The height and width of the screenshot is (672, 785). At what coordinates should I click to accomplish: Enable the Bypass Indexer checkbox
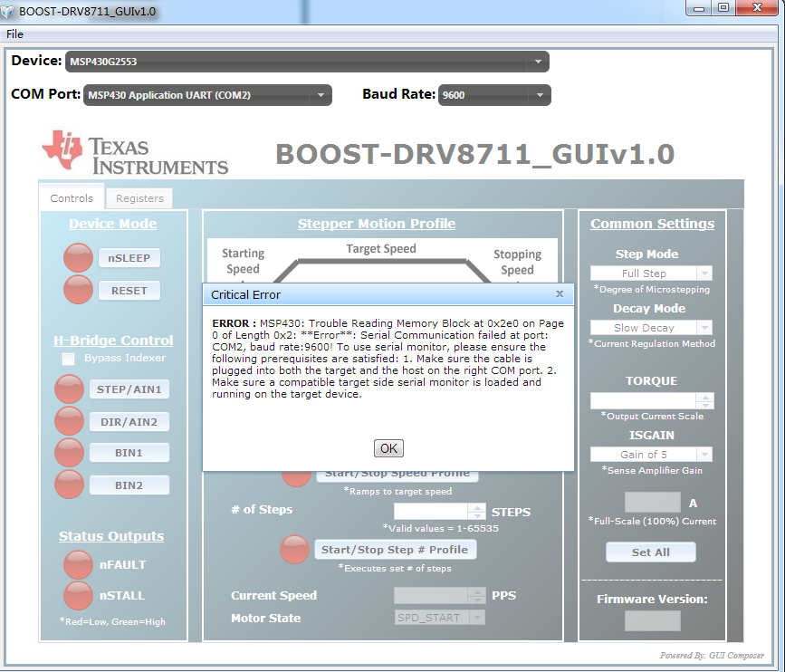pyautogui.click(x=68, y=359)
